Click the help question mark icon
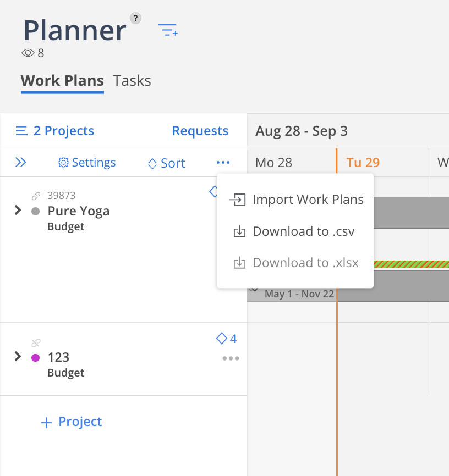Image resolution: width=449 pixels, height=476 pixels. [x=135, y=19]
